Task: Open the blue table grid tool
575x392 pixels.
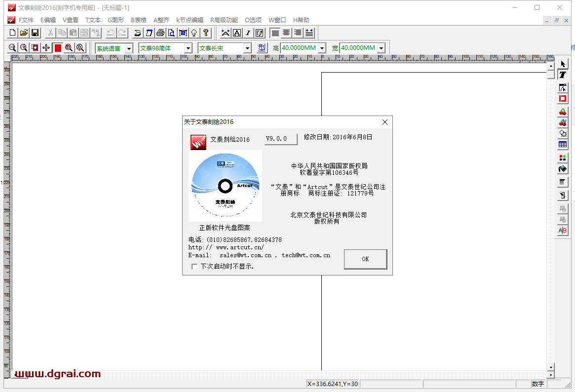Action: coord(563,145)
